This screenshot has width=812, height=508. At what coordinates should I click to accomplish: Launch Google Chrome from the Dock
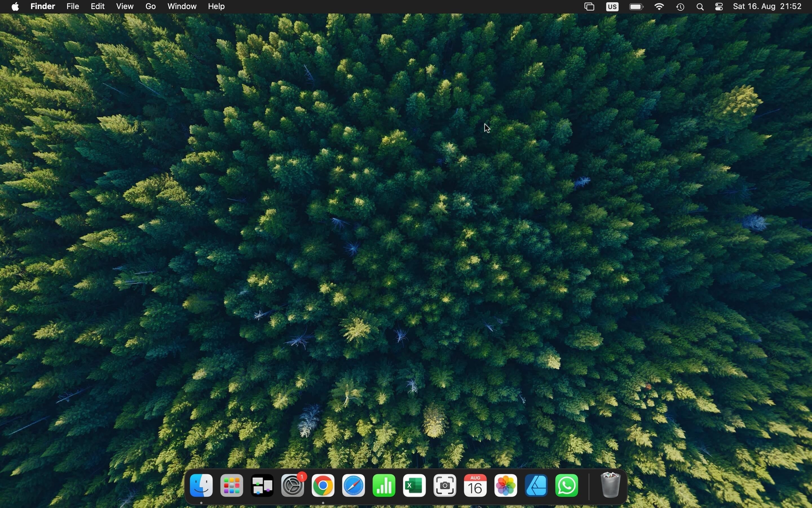click(x=323, y=485)
